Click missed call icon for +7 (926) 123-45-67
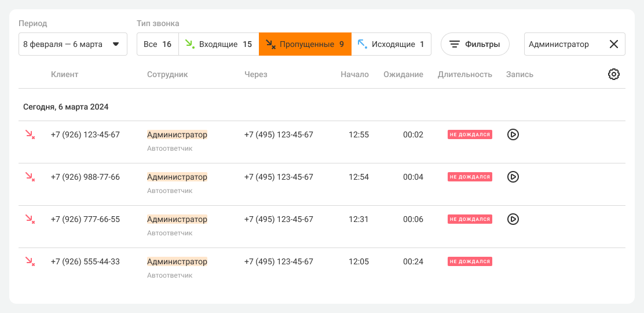 [30, 134]
